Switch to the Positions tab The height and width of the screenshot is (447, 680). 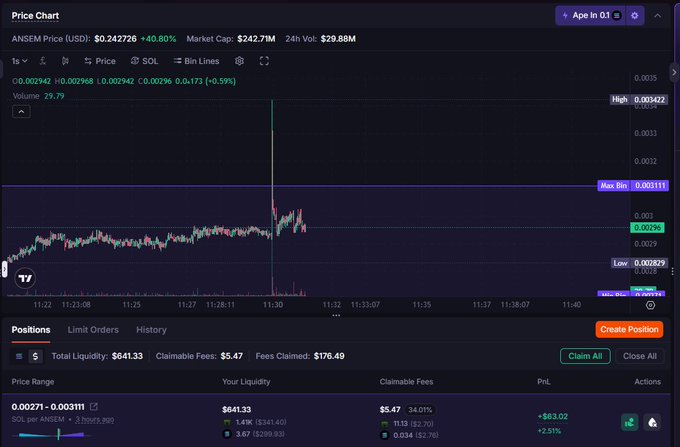pyautogui.click(x=31, y=330)
